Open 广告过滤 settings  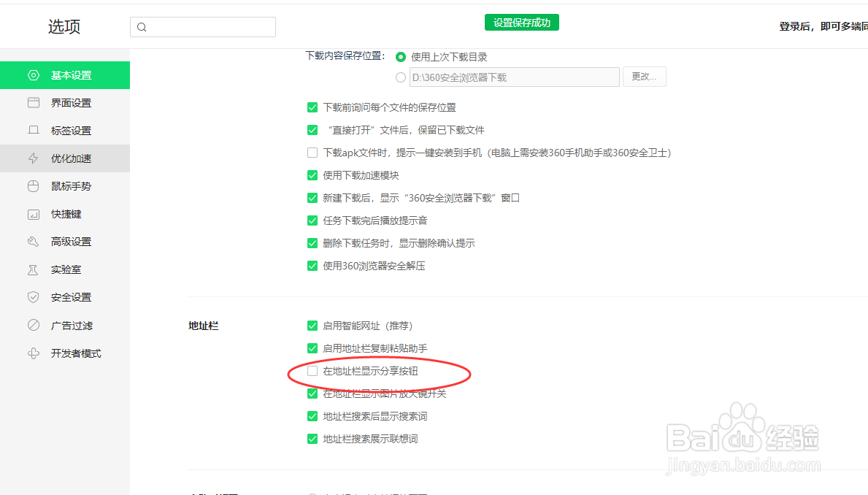point(65,325)
